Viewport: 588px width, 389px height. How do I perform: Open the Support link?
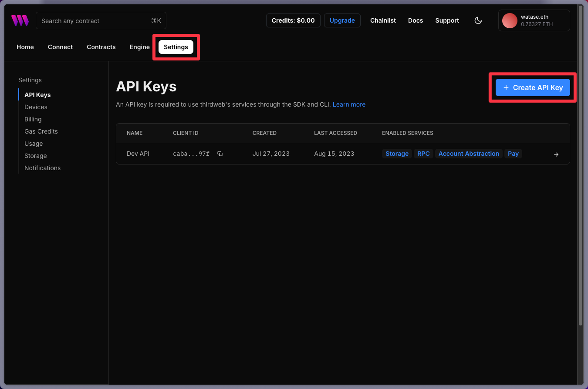(x=447, y=20)
